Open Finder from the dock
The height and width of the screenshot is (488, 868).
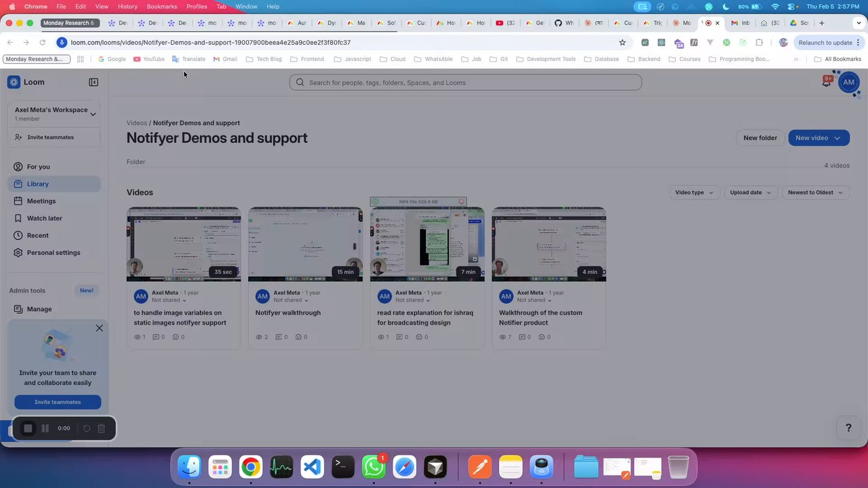[189, 467]
